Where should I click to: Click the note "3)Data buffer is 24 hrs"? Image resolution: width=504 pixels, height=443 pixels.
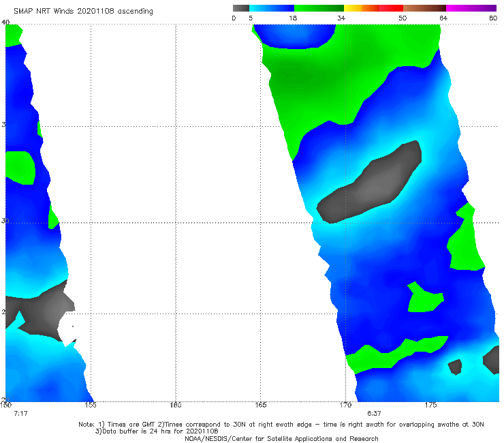(157, 431)
